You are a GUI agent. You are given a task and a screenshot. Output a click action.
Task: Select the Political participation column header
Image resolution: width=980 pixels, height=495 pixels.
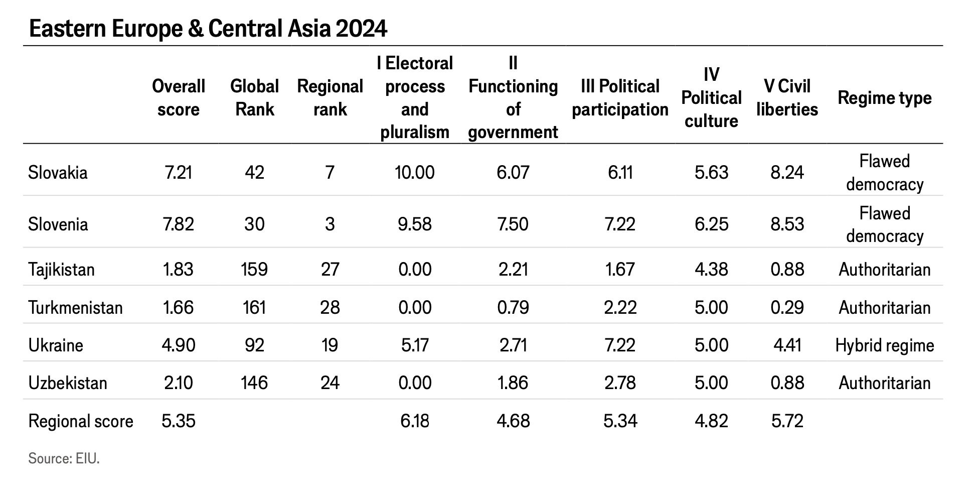pos(620,98)
